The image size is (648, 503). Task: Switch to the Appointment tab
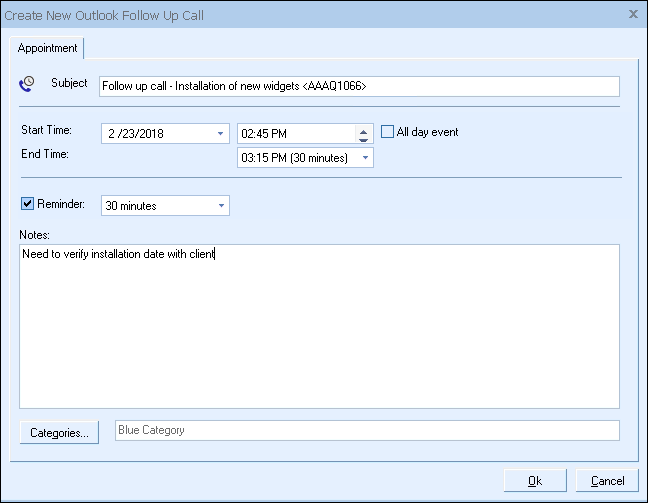(48, 48)
